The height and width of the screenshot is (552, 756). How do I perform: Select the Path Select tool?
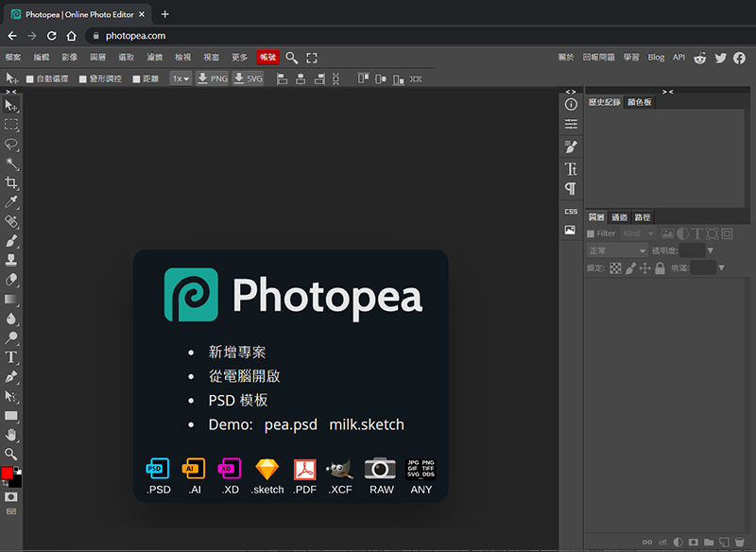pos(11,396)
